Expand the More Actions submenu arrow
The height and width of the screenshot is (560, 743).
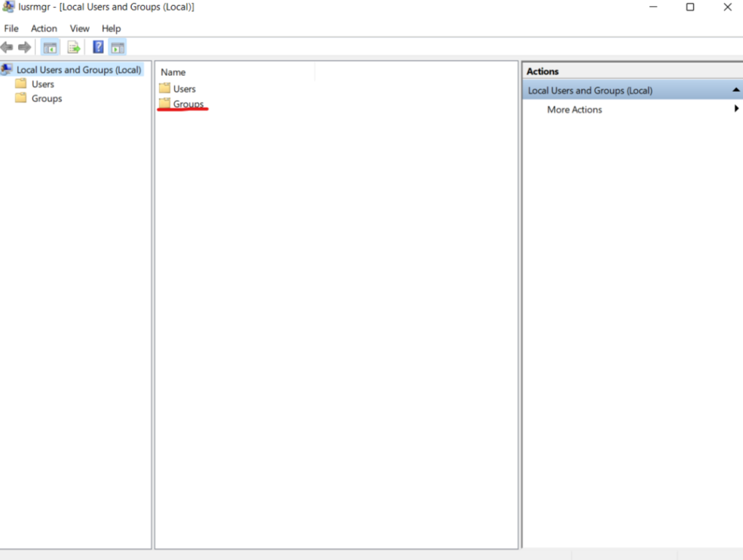pyautogui.click(x=736, y=109)
